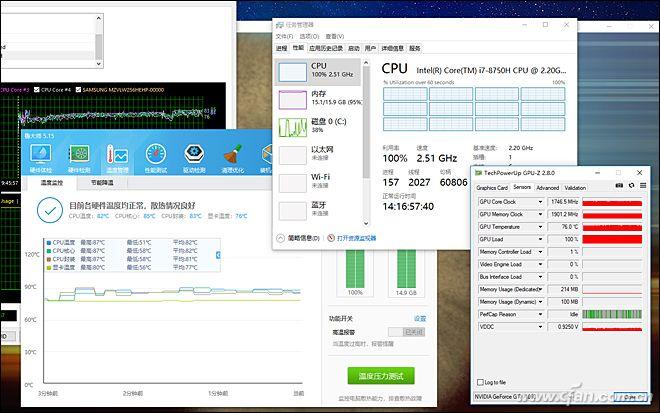Viewport: 660px width, 413px height.
Task: Switch to the 节能降温 energy saving tab
Action: click(102, 183)
